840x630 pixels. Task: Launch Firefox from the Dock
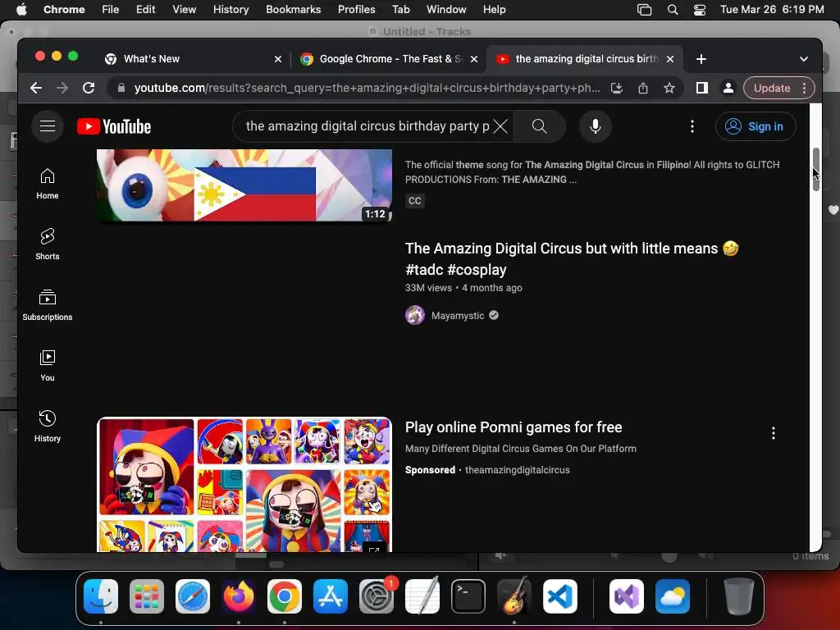coord(239,596)
